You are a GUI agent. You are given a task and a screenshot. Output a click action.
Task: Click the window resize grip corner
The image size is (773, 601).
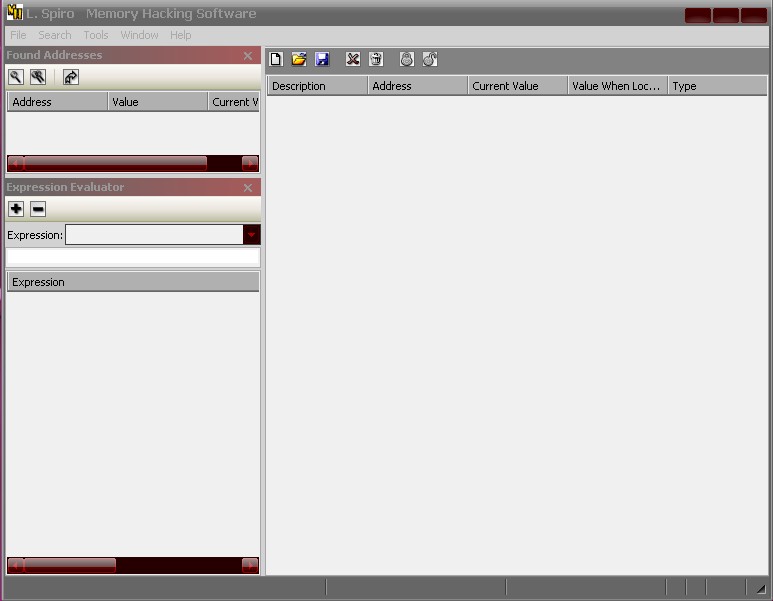[761, 588]
